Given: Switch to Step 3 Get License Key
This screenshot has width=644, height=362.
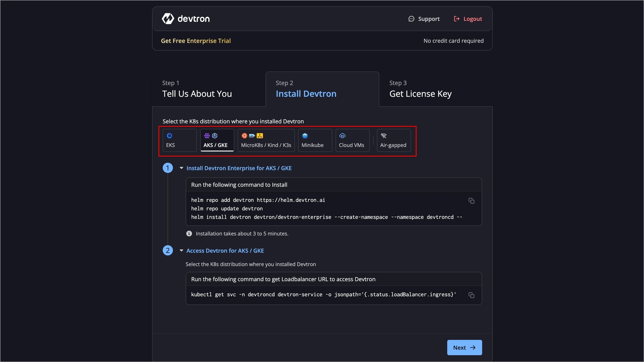Looking at the screenshot, I should (x=436, y=89).
